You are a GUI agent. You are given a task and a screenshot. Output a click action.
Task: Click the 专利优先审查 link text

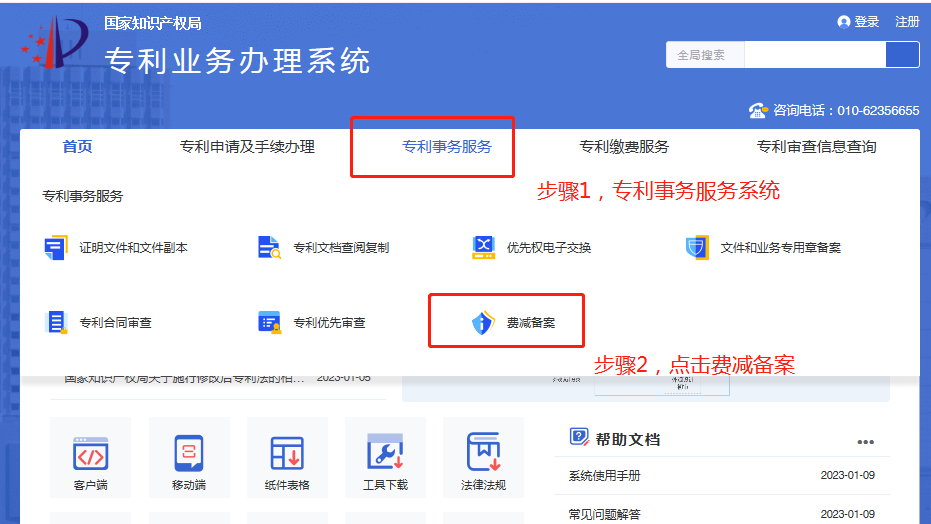(330, 322)
